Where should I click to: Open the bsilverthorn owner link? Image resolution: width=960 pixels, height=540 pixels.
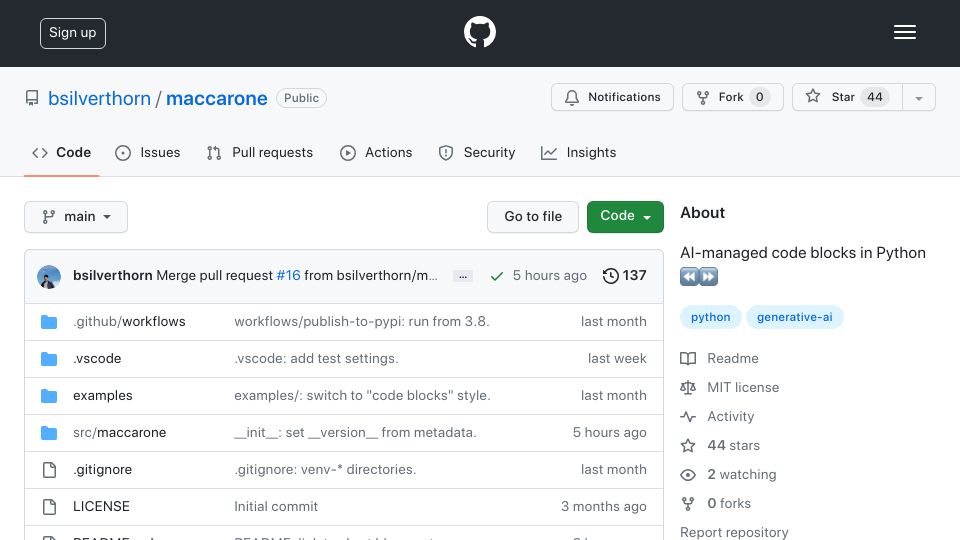(x=99, y=99)
